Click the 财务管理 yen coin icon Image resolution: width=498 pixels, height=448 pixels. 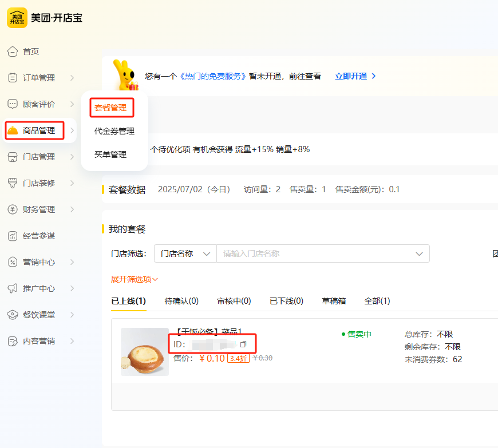click(x=13, y=209)
